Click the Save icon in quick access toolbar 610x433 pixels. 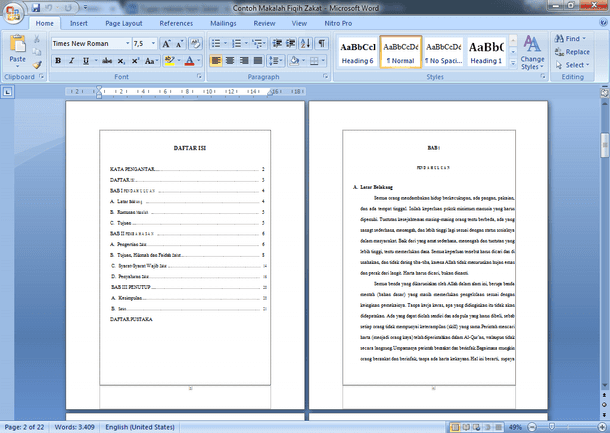[x=36, y=8]
